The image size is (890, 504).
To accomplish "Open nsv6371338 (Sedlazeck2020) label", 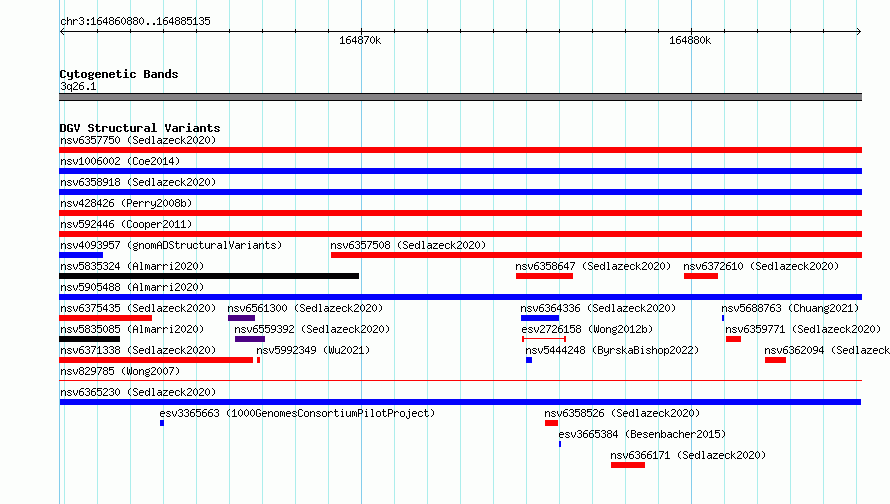I will [x=138, y=350].
